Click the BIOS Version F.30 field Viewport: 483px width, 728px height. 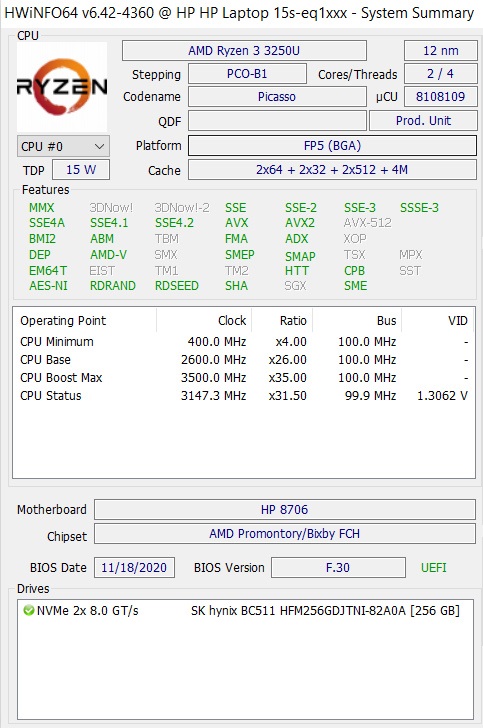pyautogui.click(x=338, y=568)
